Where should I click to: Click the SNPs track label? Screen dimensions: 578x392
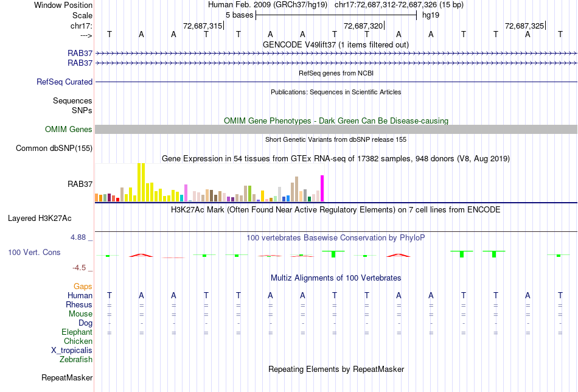pyautogui.click(x=82, y=110)
